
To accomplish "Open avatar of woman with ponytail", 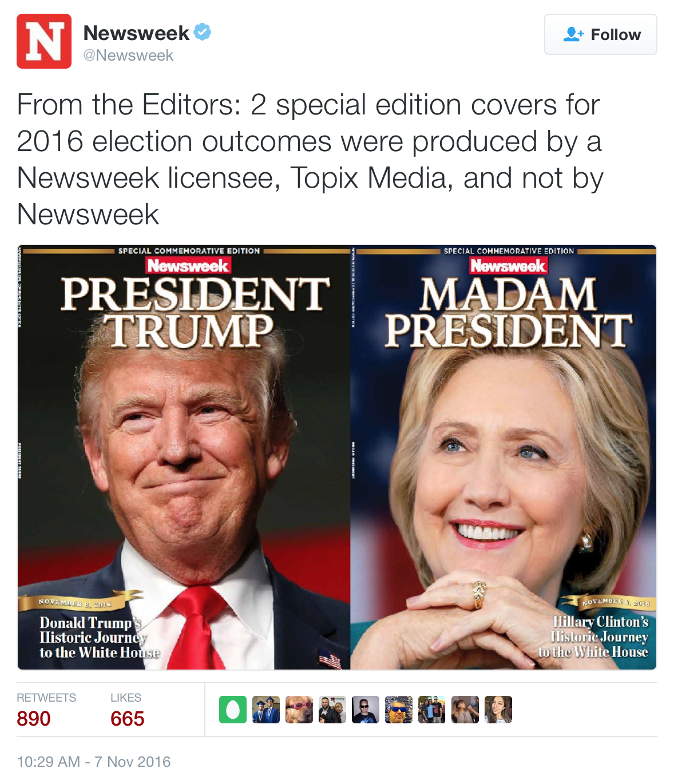I will 465,710.
